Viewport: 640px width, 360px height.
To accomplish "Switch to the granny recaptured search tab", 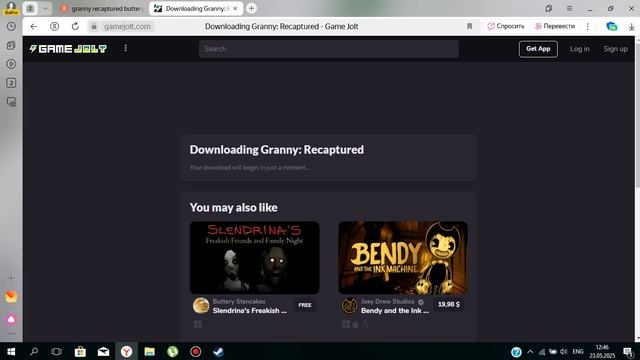I will coord(102,8).
